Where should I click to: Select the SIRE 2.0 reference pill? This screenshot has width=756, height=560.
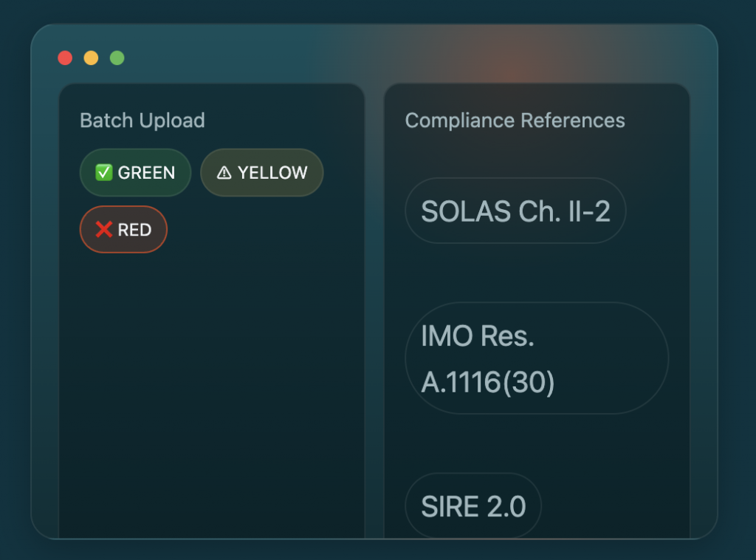(473, 507)
